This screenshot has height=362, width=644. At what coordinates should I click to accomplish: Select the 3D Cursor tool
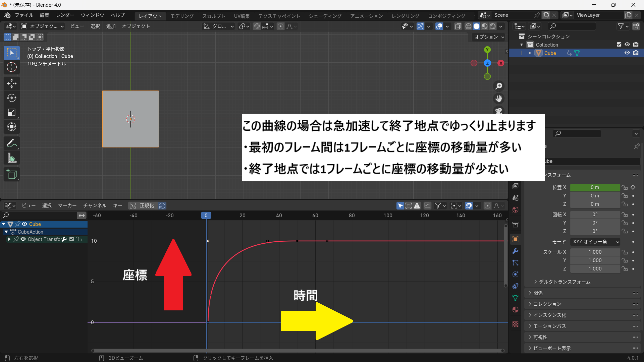pyautogui.click(x=12, y=67)
